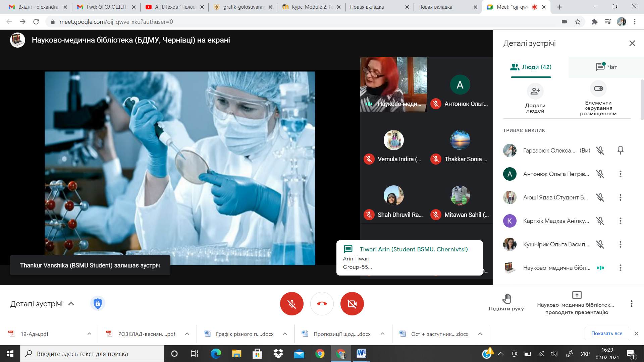The image size is (644, 362).
Task: Click the Windows taskbar search field
Action: [x=92, y=354]
